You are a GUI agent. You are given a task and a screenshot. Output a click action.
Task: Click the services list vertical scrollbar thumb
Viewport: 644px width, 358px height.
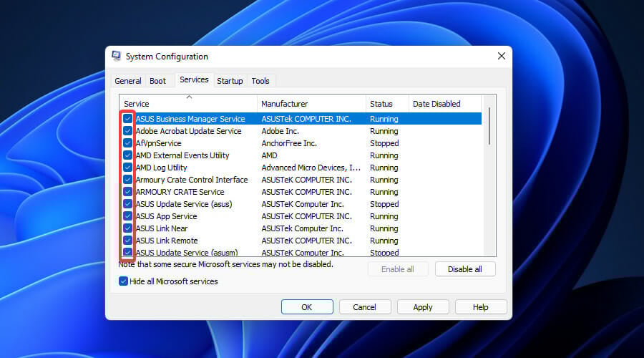(489, 126)
